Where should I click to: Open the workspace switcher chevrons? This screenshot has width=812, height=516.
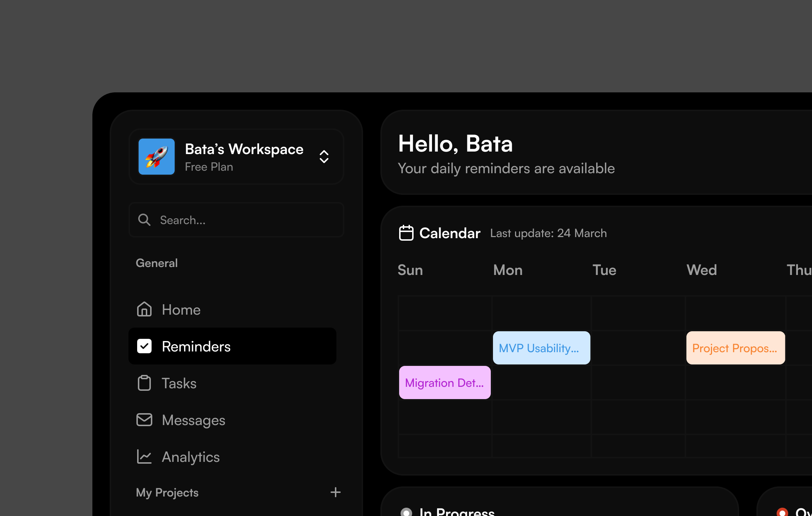coord(324,157)
